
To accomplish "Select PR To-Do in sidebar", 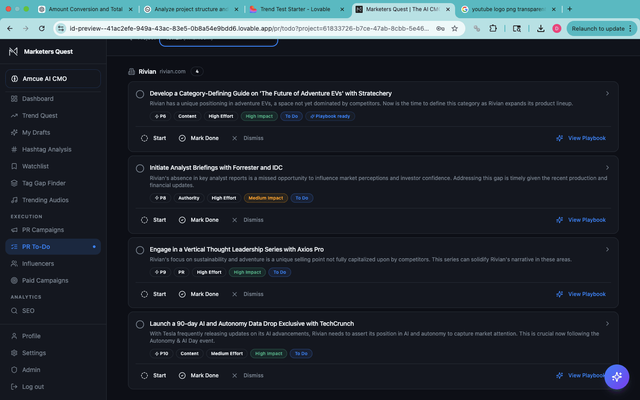I will click(x=53, y=247).
